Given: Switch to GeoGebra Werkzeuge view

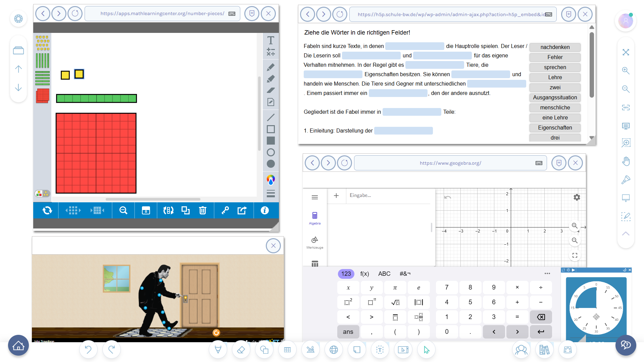Looking at the screenshot, I should tap(315, 243).
